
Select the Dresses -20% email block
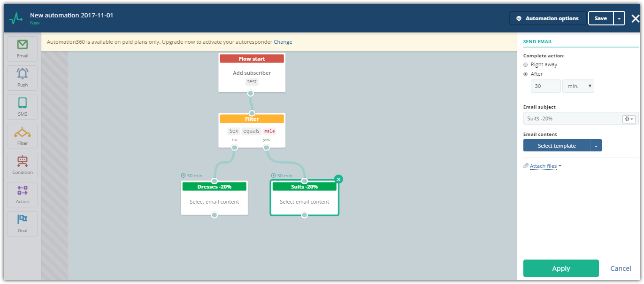[215, 198]
